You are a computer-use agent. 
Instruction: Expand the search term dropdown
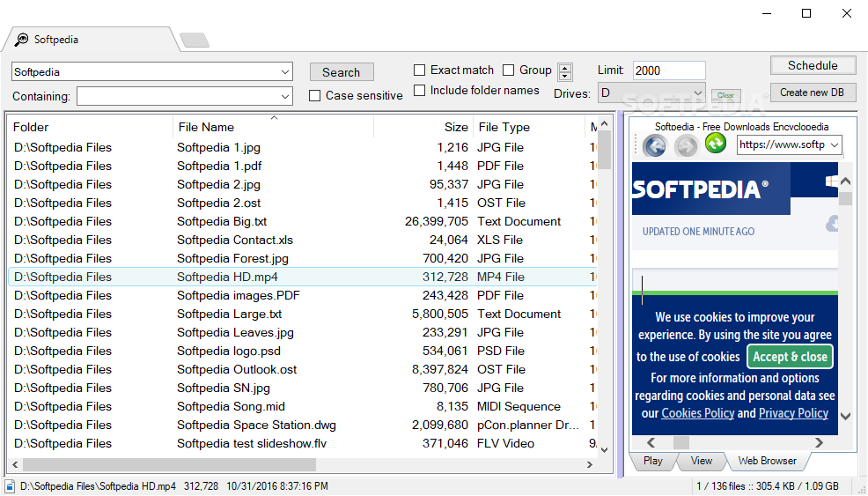click(285, 72)
